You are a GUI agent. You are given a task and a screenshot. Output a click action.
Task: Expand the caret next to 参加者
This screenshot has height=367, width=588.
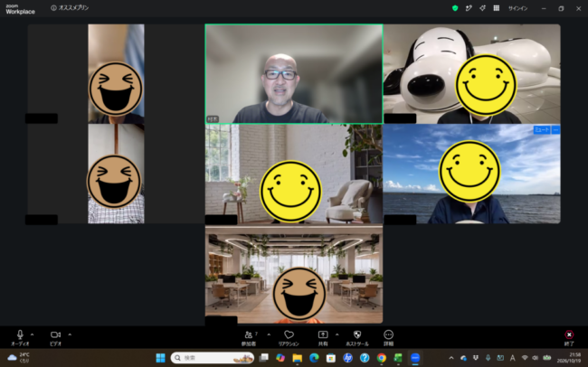pyautogui.click(x=269, y=334)
